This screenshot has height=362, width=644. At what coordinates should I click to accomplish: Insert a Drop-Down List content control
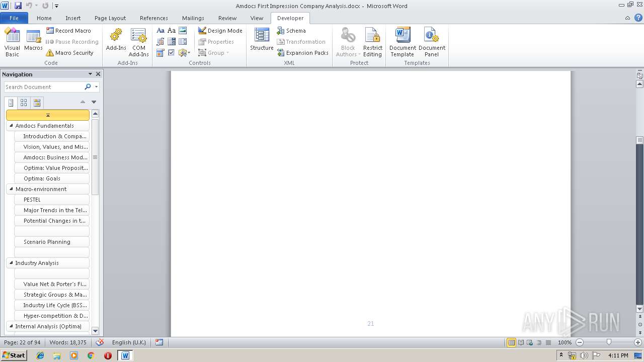pos(183,42)
